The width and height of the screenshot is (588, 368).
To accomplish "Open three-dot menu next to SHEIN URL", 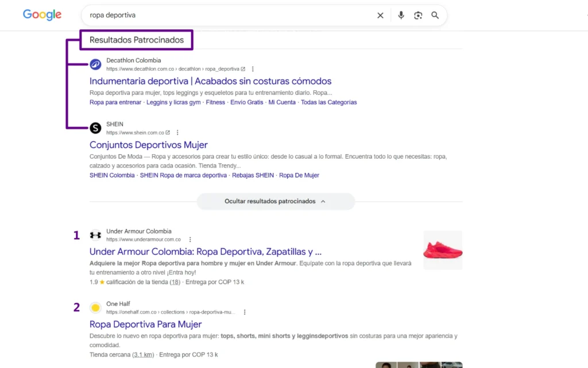I will click(x=177, y=133).
